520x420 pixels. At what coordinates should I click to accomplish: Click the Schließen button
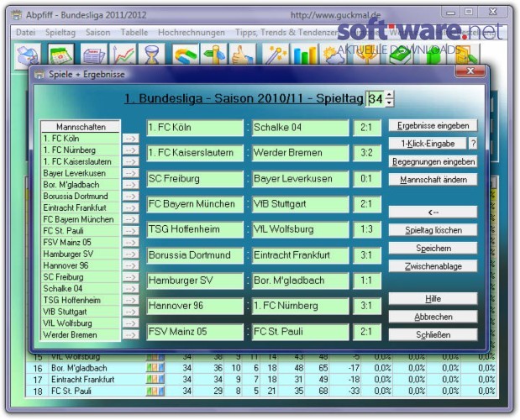pyautogui.click(x=433, y=335)
